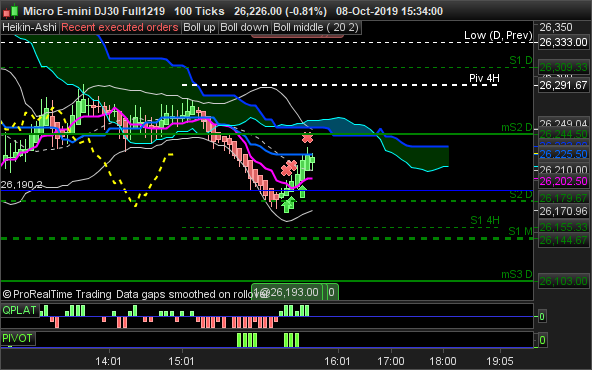Image resolution: width=592 pixels, height=370 pixels.
Task: Select the Recent executed orders label
Action: point(120,27)
